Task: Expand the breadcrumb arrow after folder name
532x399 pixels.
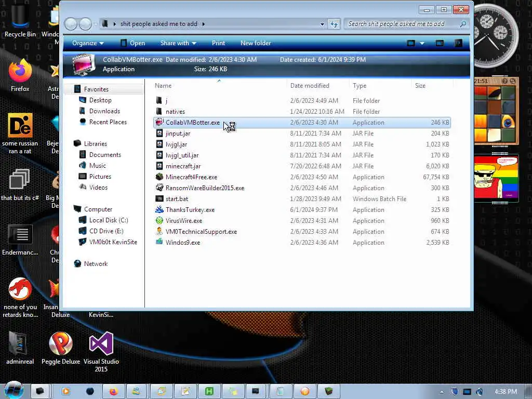Action: point(203,24)
